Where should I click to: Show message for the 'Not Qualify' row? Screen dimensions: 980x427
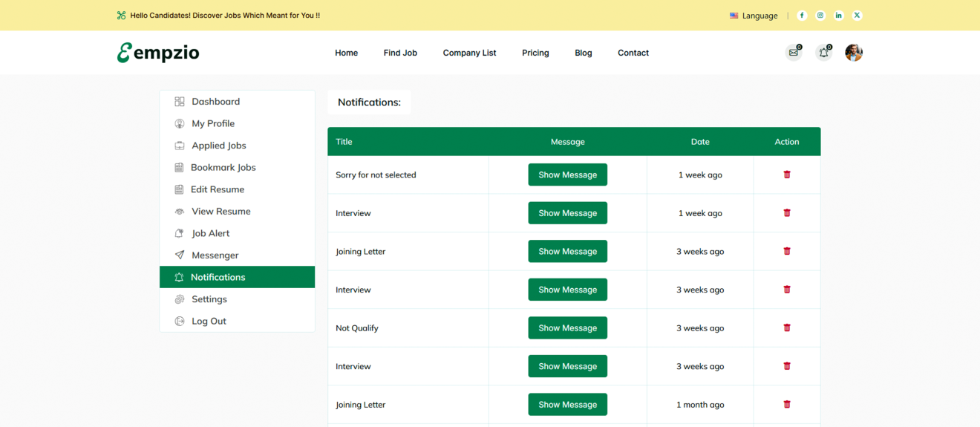[568, 327]
